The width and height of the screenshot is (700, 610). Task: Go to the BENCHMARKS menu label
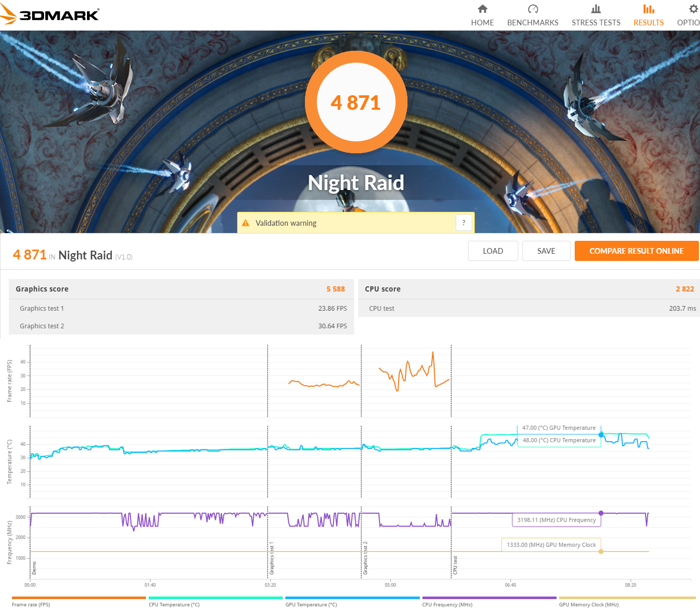[x=533, y=23]
